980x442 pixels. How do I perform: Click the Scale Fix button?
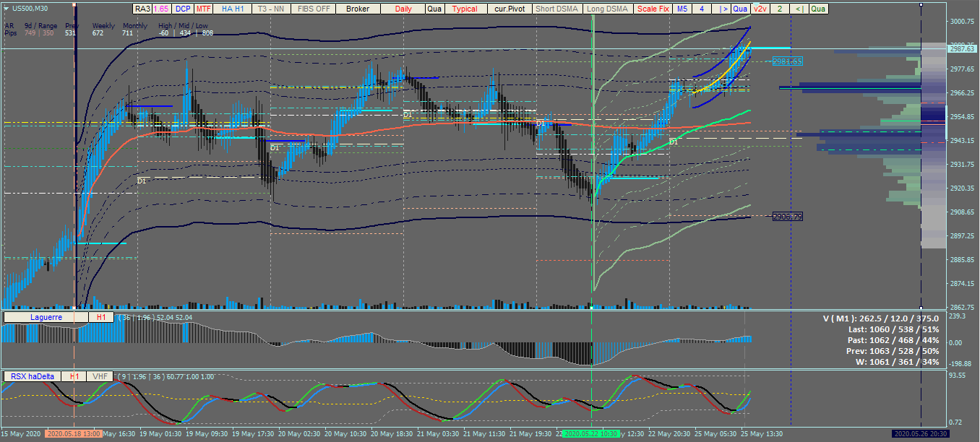[653, 9]
